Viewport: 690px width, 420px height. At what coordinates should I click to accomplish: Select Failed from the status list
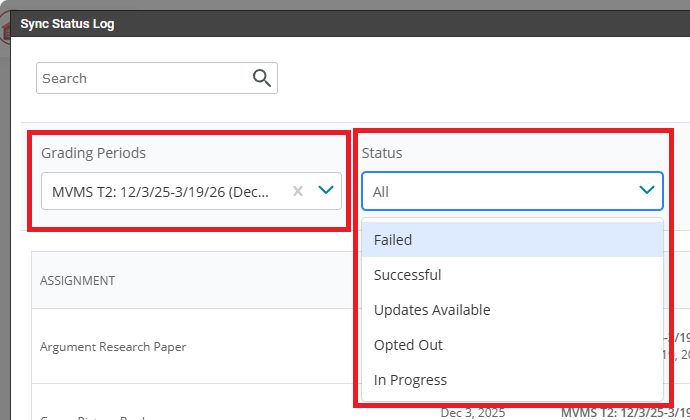pyautogui.click(x=393, y=240)
